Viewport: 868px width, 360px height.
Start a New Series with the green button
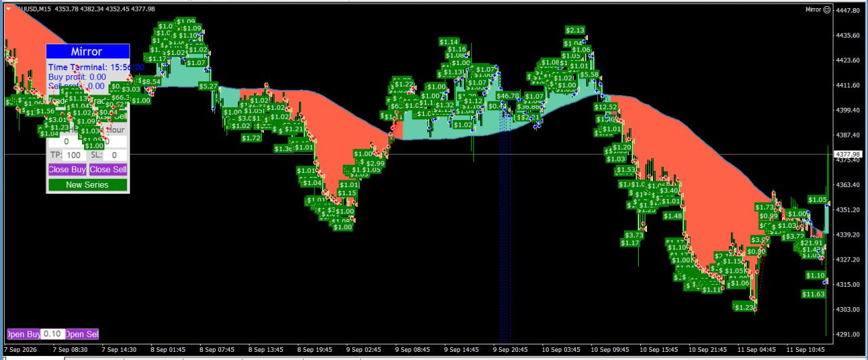[87, 184]
